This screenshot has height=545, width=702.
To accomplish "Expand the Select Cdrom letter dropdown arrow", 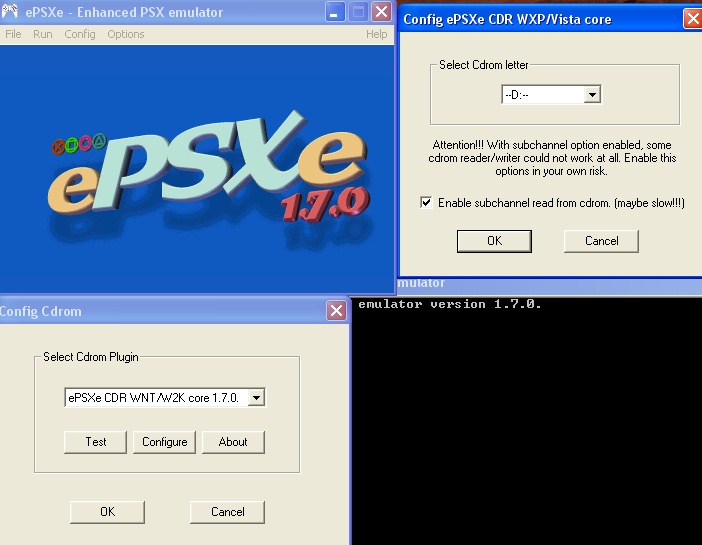I will pyautogui.click(x=592, y=94).
